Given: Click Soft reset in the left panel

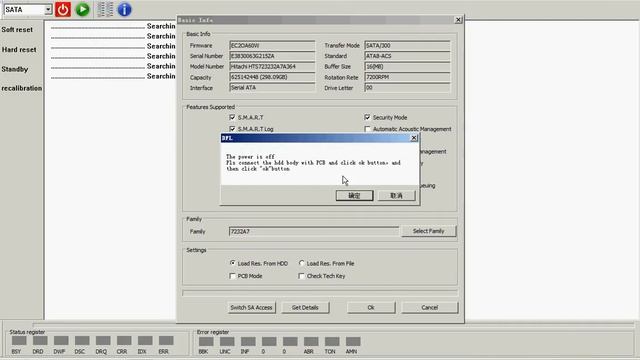Looking at the screenshot, I should [x=17, y=29].
